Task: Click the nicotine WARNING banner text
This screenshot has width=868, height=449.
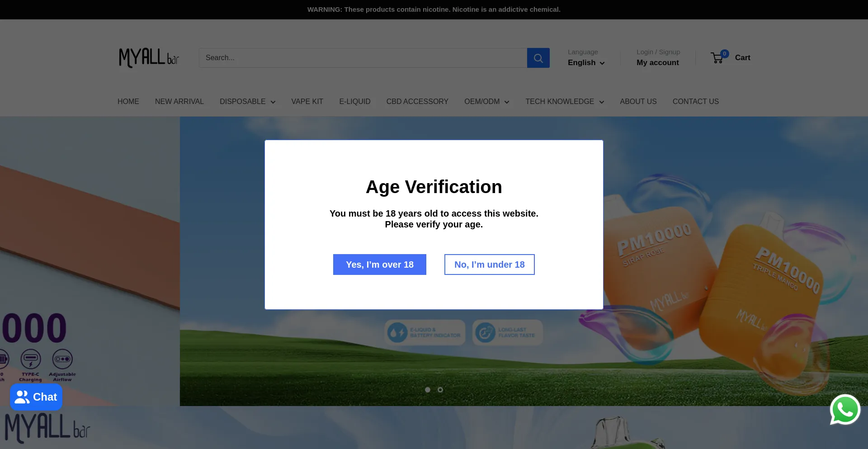Action: pos(434,9)
